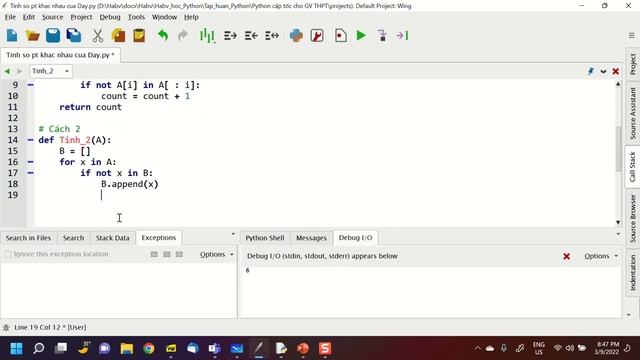Open file using the folder icon
Screen dimensions: 640x360
[x=32, y=36]
